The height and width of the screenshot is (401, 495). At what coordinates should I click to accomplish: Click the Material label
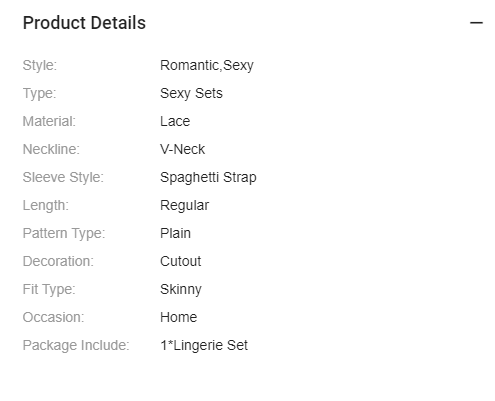click(49, 121)
